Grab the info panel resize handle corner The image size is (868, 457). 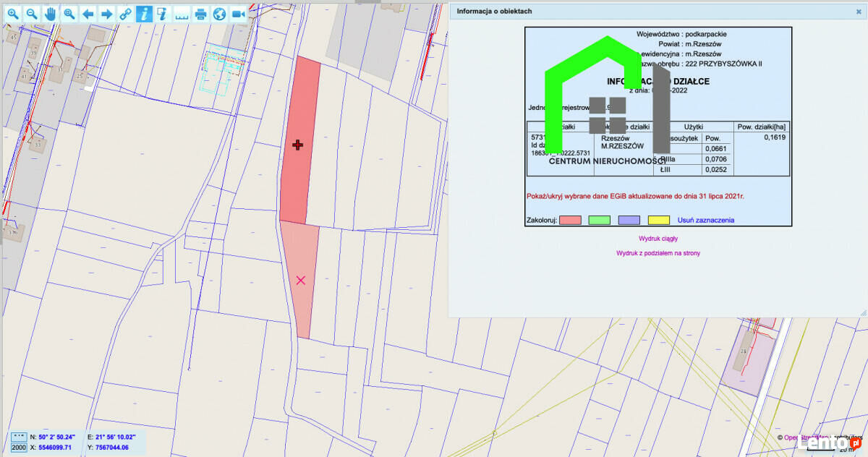pyautogui.click(x=862, y=312)
